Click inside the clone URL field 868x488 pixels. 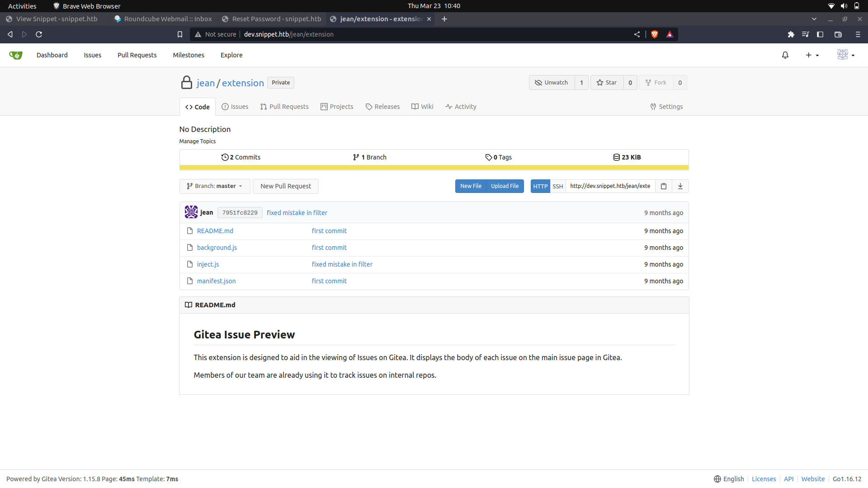(610, 186)
